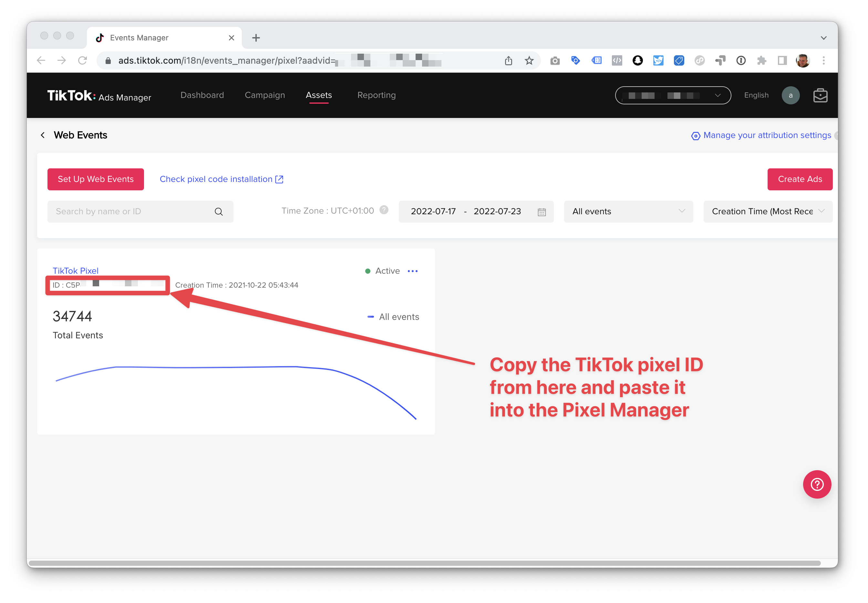
Task: Open the gray link extension icon
Action: 700,60
